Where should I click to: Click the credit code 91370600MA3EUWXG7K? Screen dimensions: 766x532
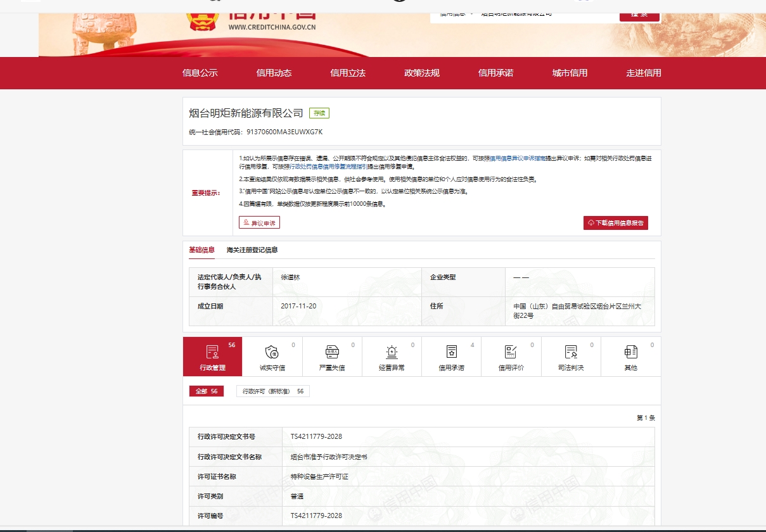point(284,132)
